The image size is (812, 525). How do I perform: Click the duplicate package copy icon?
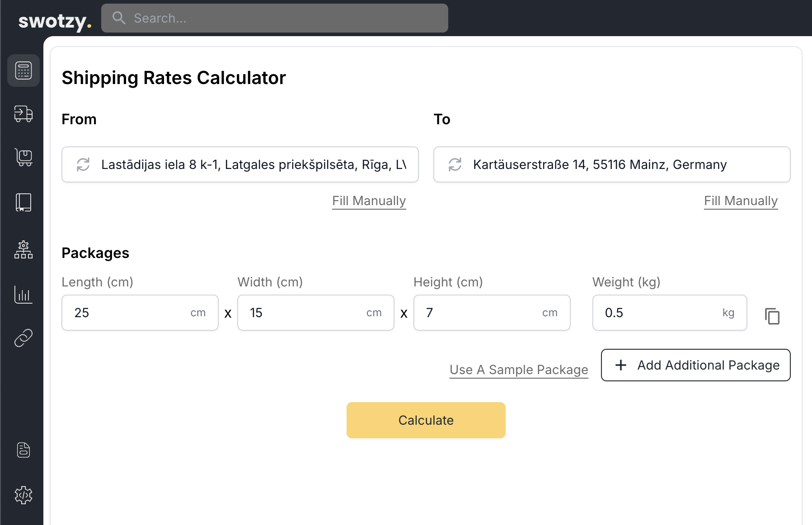pos(772,316)
